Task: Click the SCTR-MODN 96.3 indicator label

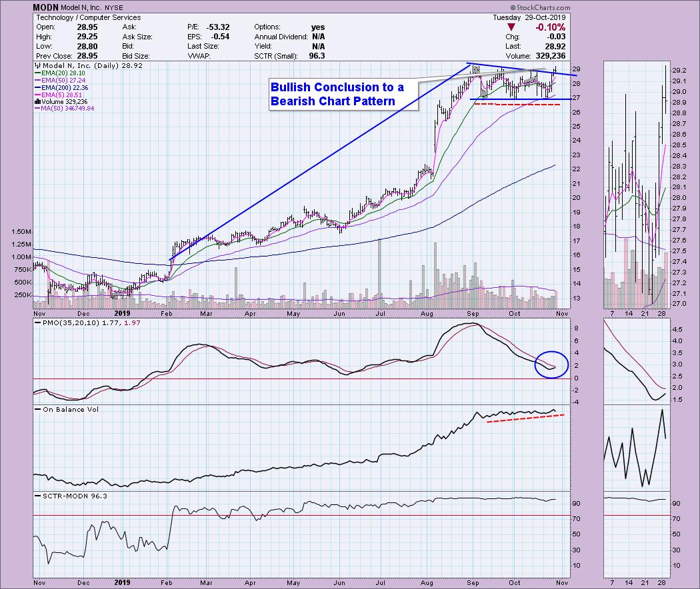Action: tap(75, 496)
